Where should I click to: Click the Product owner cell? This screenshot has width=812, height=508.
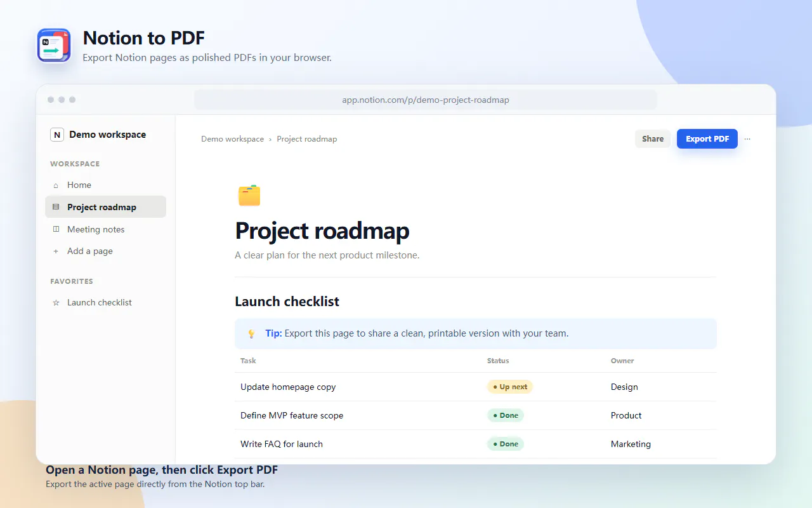point(626,415)
